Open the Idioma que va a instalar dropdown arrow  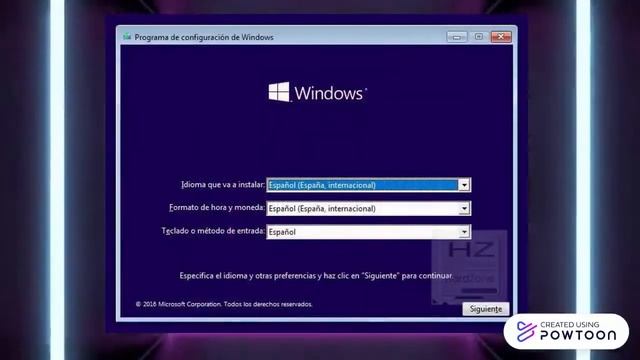tap(464, 185)
